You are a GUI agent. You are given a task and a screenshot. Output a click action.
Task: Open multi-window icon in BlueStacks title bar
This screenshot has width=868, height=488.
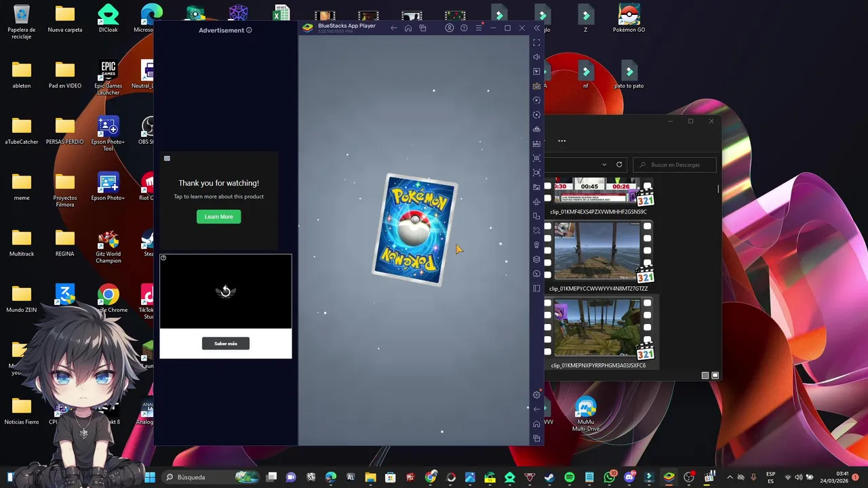pyautogui.click(x=422, y=28)
